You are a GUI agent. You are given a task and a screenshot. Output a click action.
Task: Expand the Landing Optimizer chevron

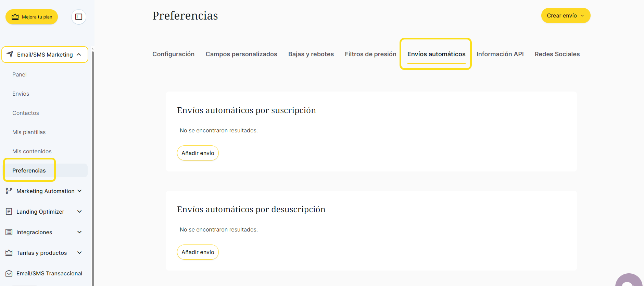click(x=79, y=212)
